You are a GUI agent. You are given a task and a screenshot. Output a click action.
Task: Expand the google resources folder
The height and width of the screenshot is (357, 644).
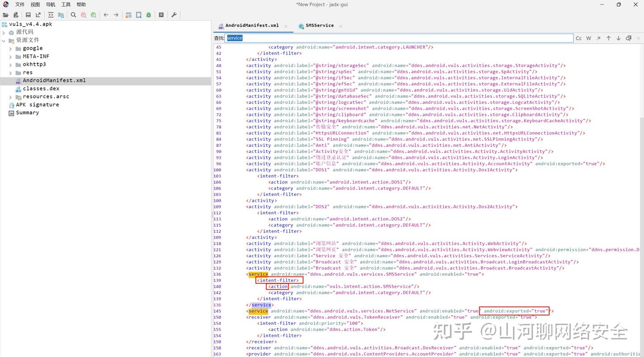(x=10, y=48)
